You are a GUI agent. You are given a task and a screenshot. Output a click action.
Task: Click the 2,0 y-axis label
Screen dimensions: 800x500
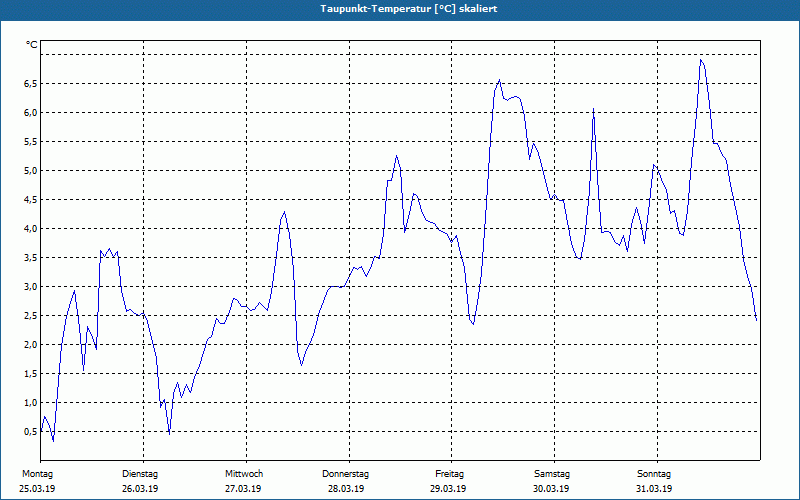point(31,345)
